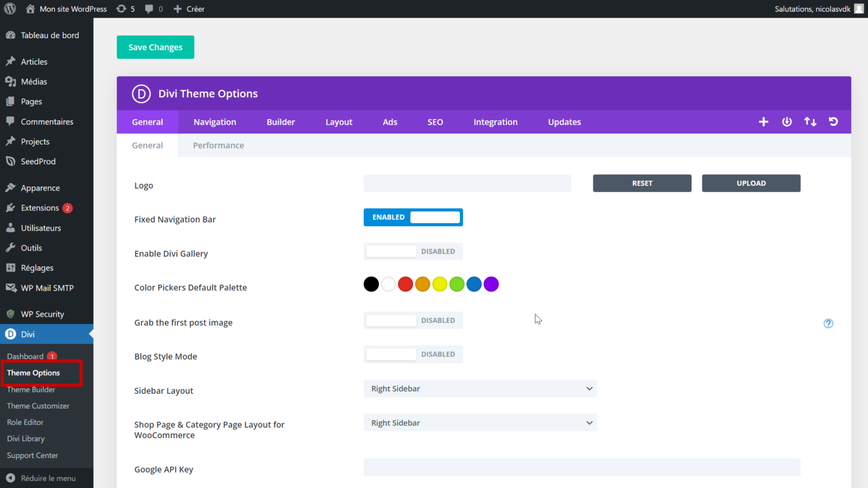Switch to the Builder tab
Screen dimensions: 868x488
281,122
